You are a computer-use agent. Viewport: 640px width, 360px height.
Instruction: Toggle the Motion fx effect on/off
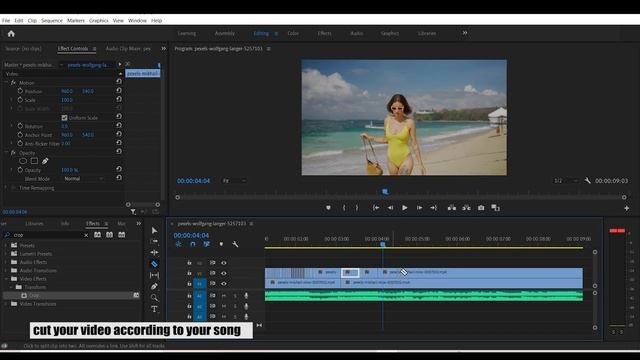pyautogui.click(x=13, y=82)
